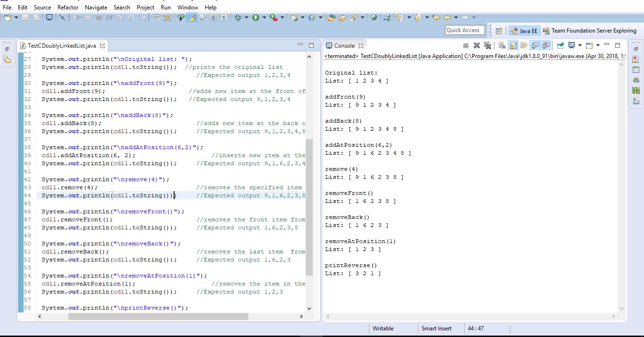The width and height of the screenshot is (644, 337).
Task: Switch to the Java EE perspective
Action: [524, 30]
